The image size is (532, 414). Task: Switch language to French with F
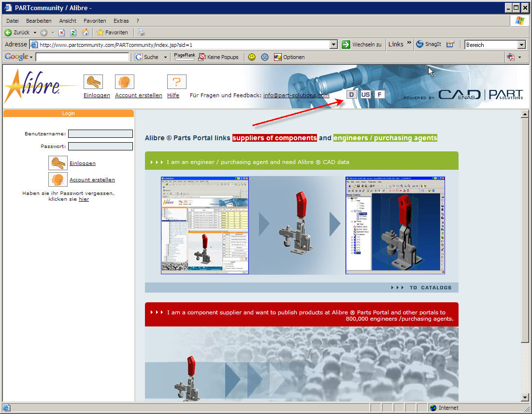coord(379,94)
